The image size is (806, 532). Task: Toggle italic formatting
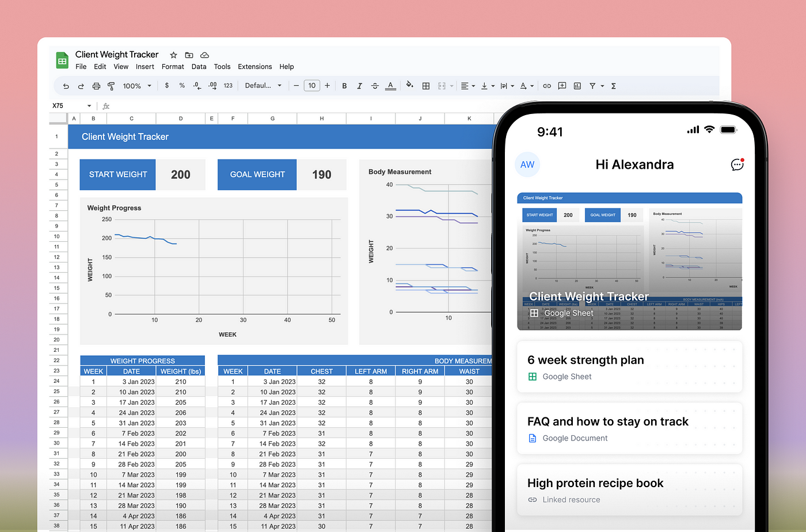359,86
